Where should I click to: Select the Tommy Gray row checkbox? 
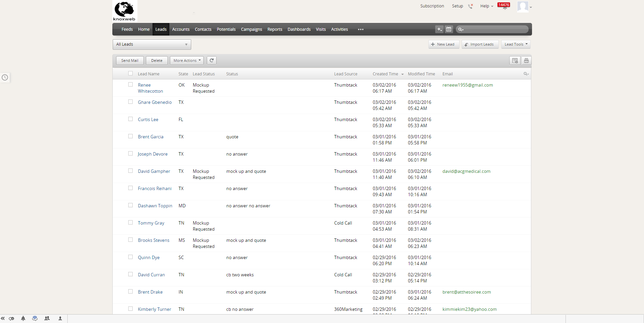pyautogui.click(x=130, y=223)
